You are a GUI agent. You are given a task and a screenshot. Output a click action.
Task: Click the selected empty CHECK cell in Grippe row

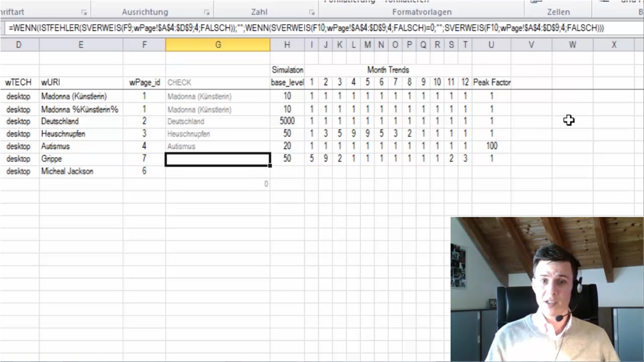[x=218, y=159]
